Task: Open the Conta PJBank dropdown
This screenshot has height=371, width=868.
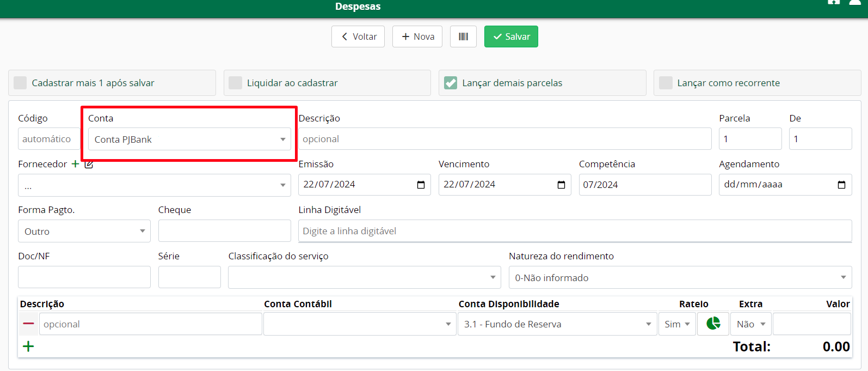Action: tap(189, 139)
